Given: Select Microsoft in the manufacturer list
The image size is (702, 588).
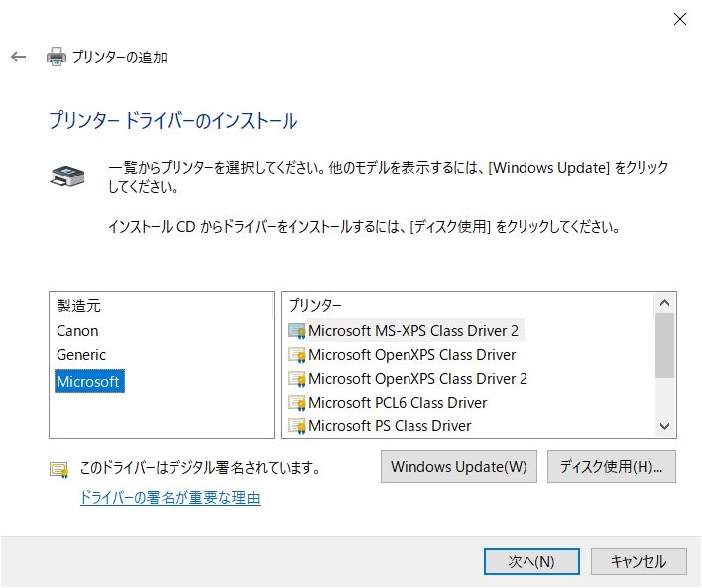Looking at the screenshot, I should (x=89, y=381).
